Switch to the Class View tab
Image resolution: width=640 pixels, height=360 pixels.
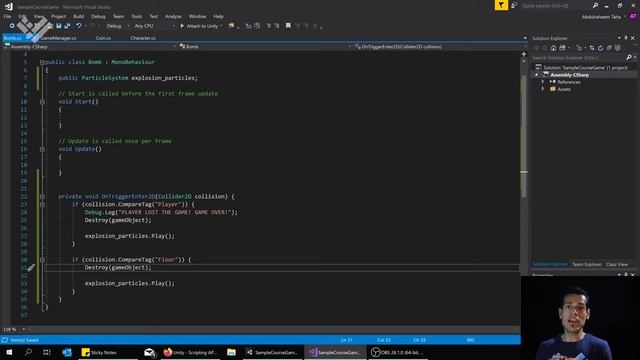tap(617, 264)
